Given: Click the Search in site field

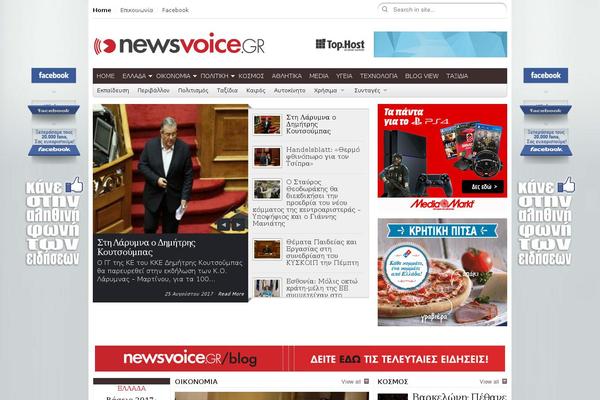Looking at the screenshot, I should (442, 10).
